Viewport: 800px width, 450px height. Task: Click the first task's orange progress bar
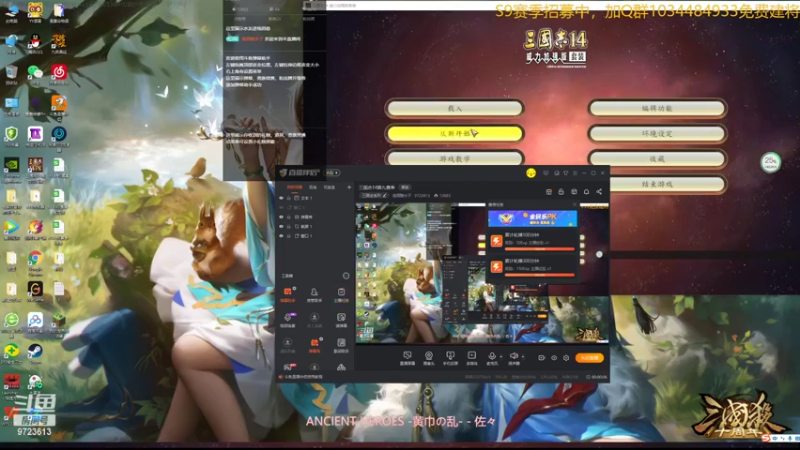point(539,249)
